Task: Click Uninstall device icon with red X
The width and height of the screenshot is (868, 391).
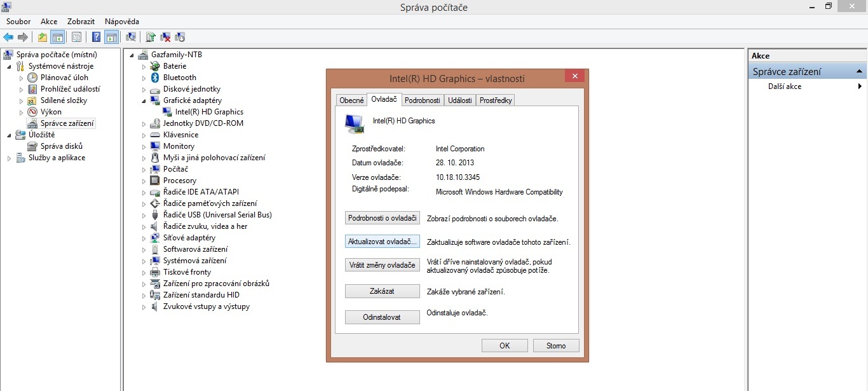Action: coord(165,37)
